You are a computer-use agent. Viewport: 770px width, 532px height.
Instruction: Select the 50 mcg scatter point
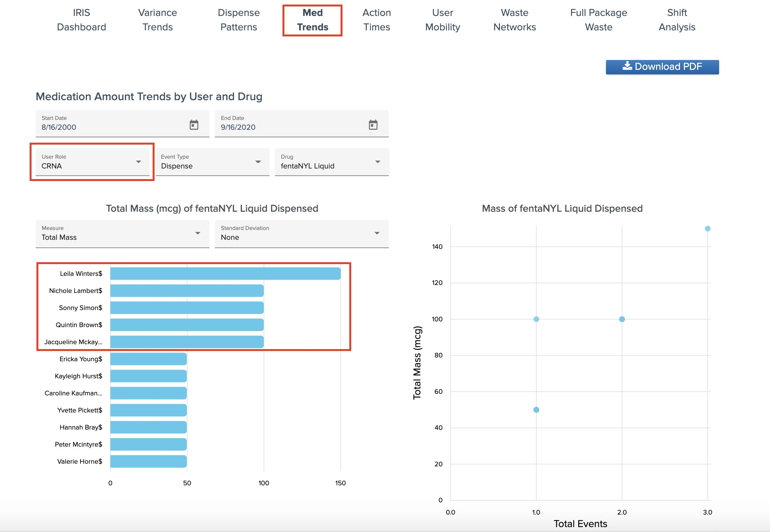tap(536, 410)
